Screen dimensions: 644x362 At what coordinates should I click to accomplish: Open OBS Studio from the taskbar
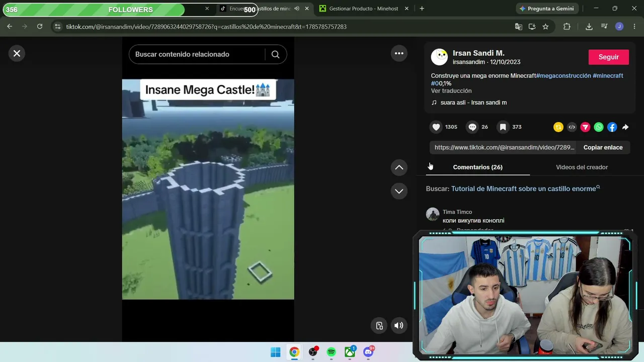(313, 352)
